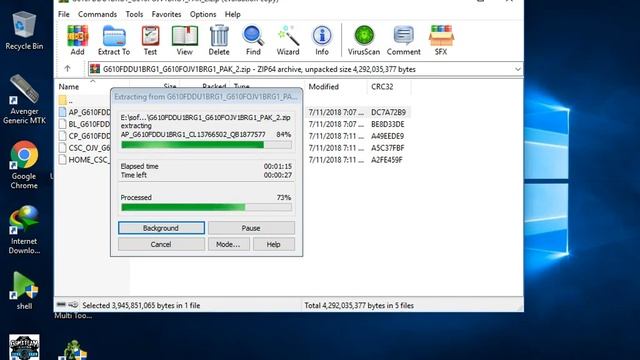Show archive Info
Screen dimensions: 640x360
322,40
